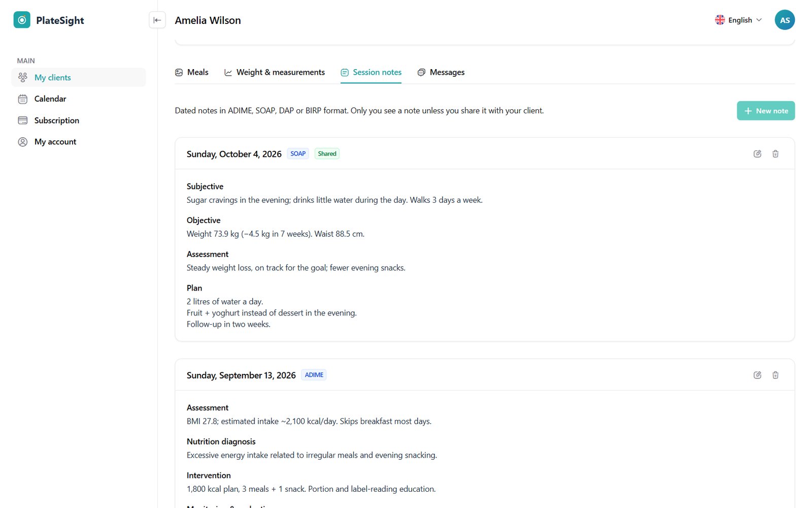Viewport: 812px width, 508px height.
Task: Click the 'Nutrition diagnosis' heading
Action: [221, 441]
